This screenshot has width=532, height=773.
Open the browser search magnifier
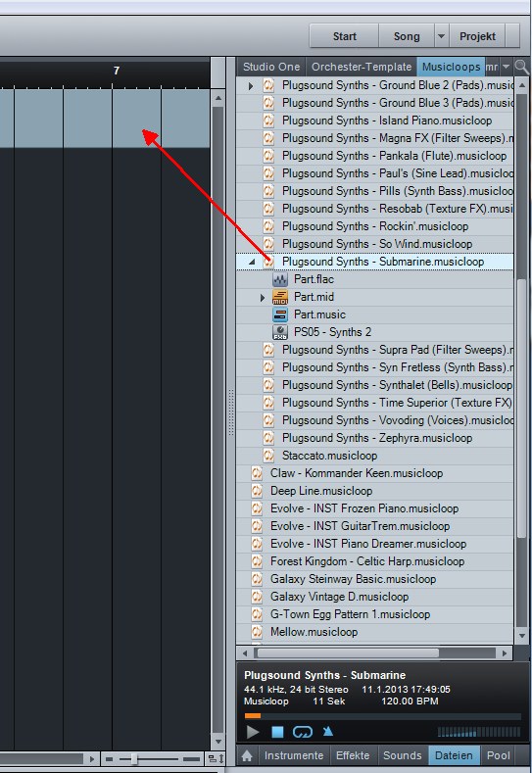click(x=521, y=67)
